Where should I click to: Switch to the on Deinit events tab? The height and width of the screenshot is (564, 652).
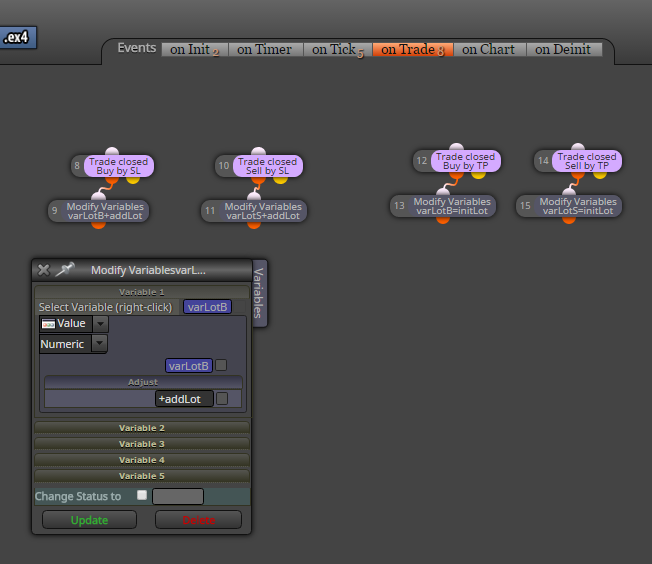point(563,49)
